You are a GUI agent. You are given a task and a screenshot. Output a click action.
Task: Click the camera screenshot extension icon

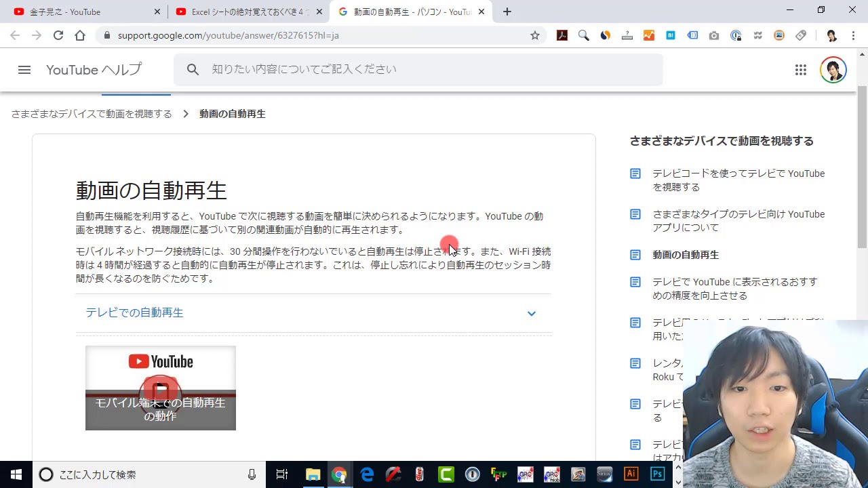[714, 35]
